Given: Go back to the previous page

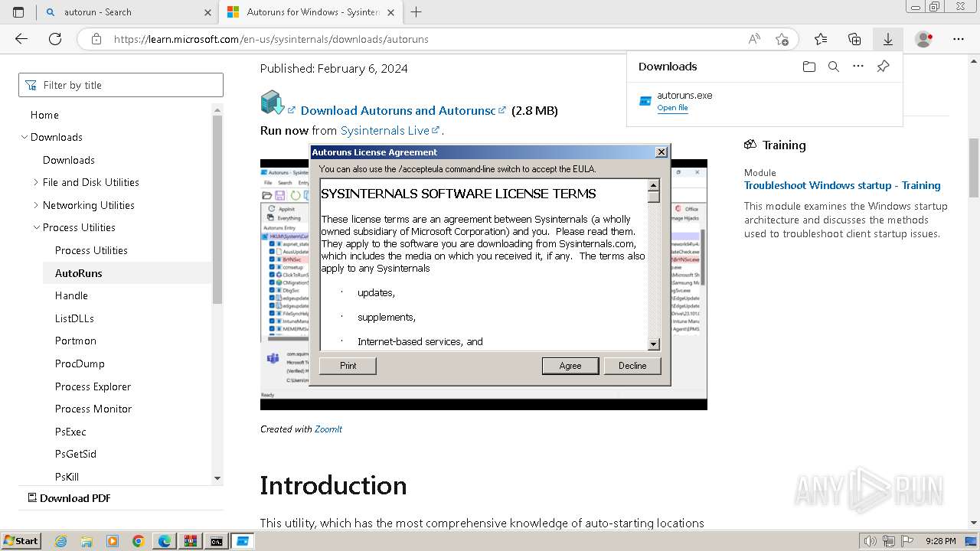Looking at the screenshot, I should [x=21, y=39].
